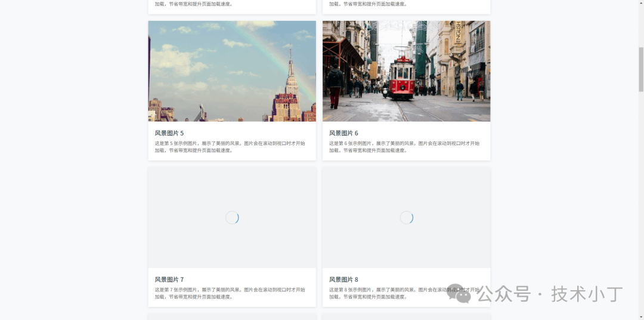Click the description text under 风景图片 6
Image resolution: width=644 pixels, height=320 pixels.
tap(404, 147)
